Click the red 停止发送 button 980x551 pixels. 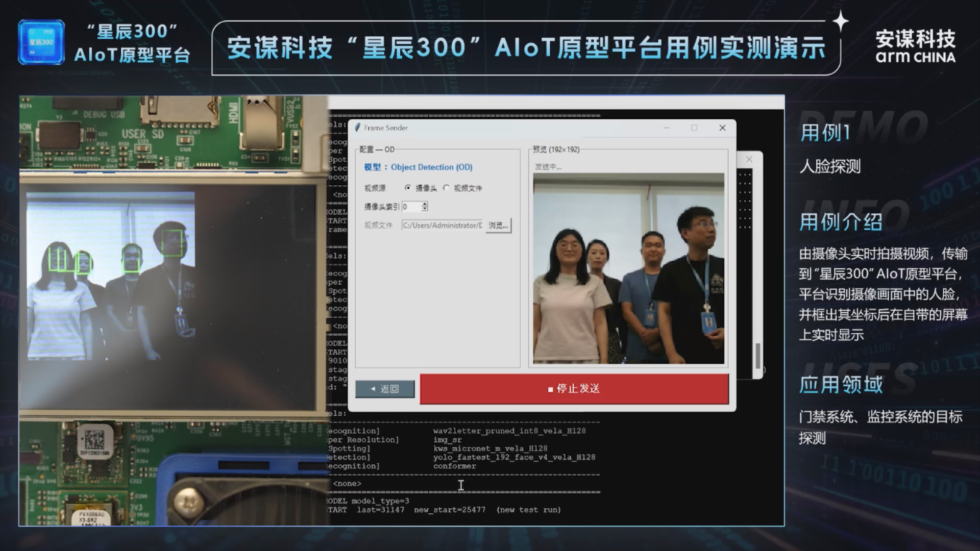click(574, 389)
